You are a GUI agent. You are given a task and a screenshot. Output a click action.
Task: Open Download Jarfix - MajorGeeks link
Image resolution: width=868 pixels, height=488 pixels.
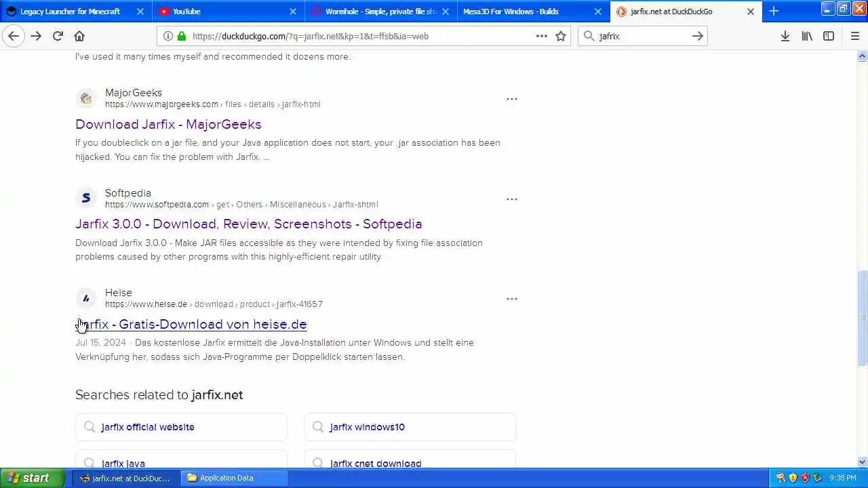coord(168,124)
